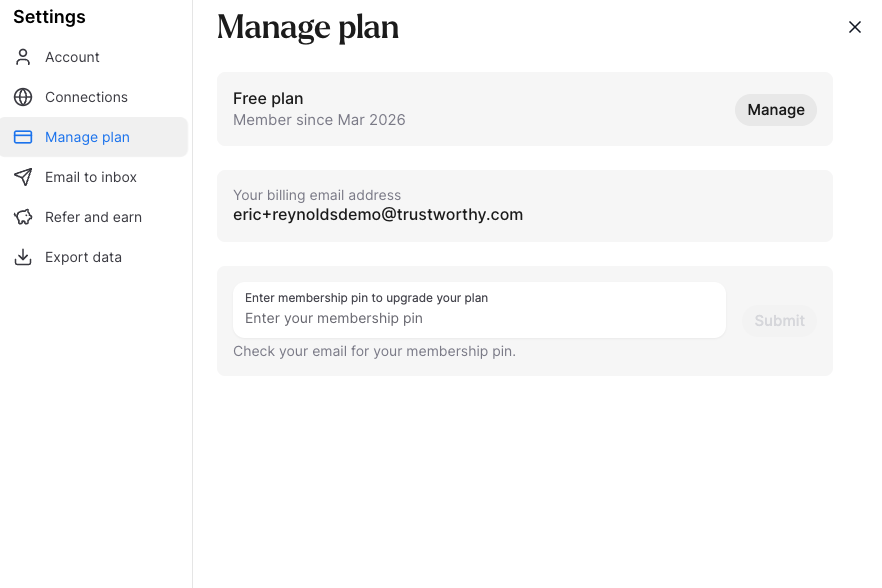Close the settings panel with the X
This screenshot has width=882, height=588.
[x=855, y=27]
